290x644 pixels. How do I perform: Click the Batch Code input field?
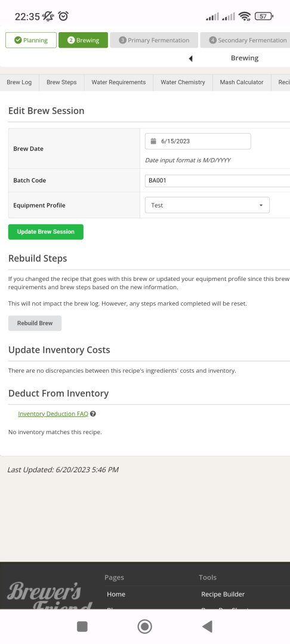(217, 181)
